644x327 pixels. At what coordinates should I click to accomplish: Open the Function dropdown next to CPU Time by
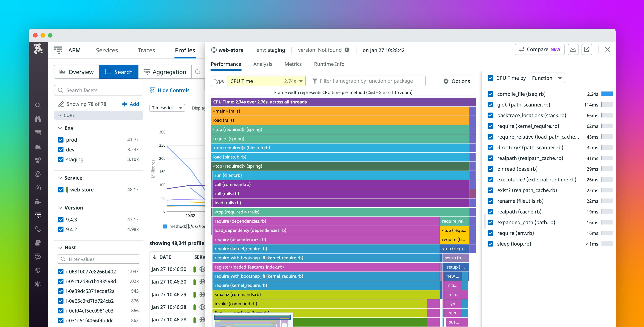coord(547,78)
